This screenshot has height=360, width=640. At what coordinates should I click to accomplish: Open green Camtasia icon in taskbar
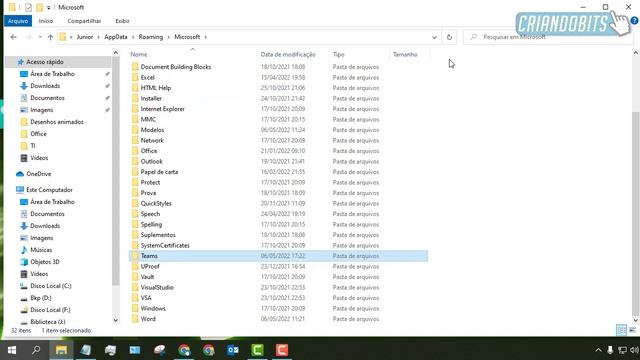[258, 350]
